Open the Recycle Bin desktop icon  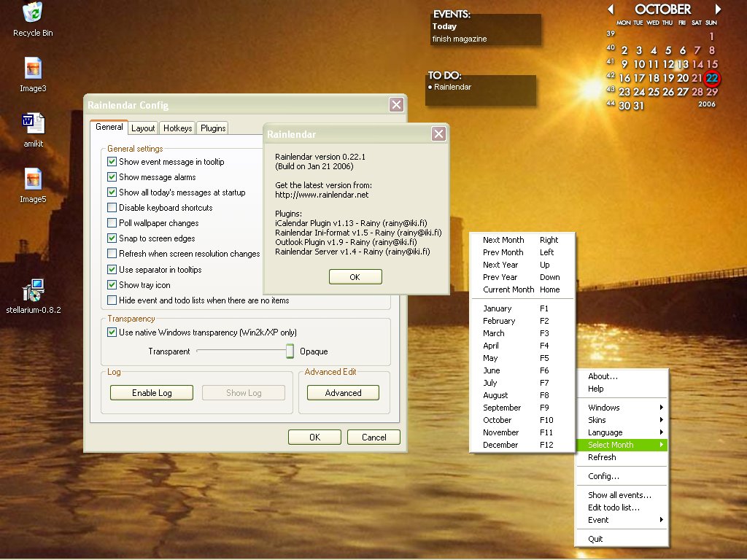pos(33,13)
